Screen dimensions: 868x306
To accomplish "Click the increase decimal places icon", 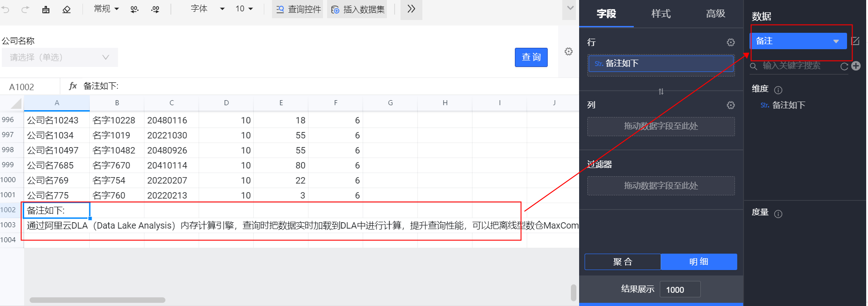I will click(x=155, y=9).
